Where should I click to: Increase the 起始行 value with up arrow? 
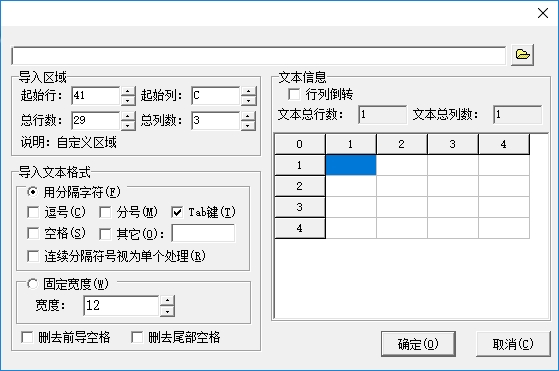pyautogui.click(x=128, y=91)
